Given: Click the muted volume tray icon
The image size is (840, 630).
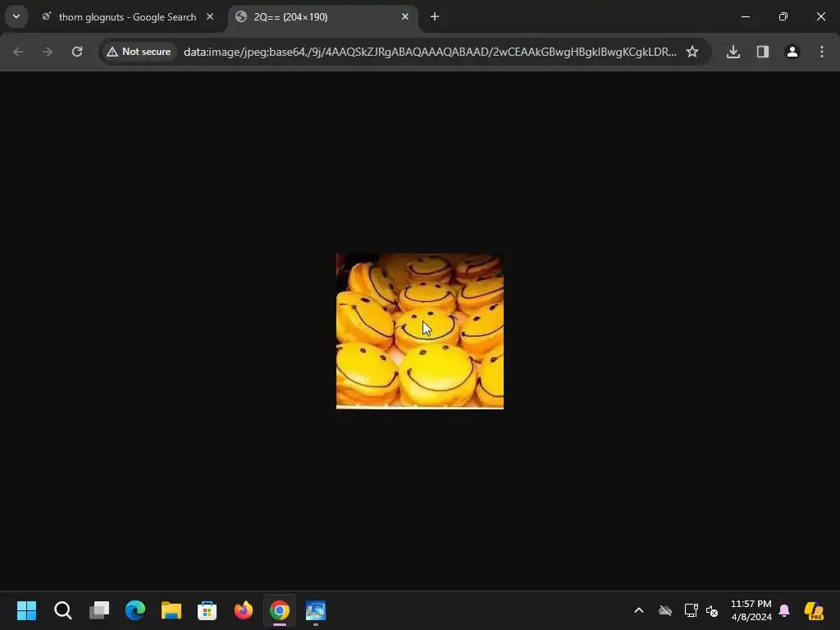Looking at the screenshot, I should [712, 610].
